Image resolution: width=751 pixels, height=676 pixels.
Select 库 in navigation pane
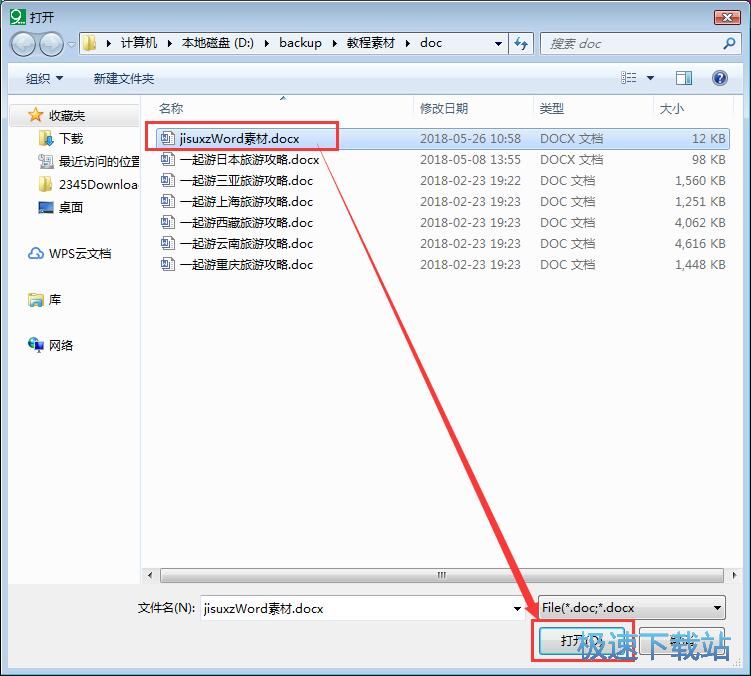(x=55, y=299)
